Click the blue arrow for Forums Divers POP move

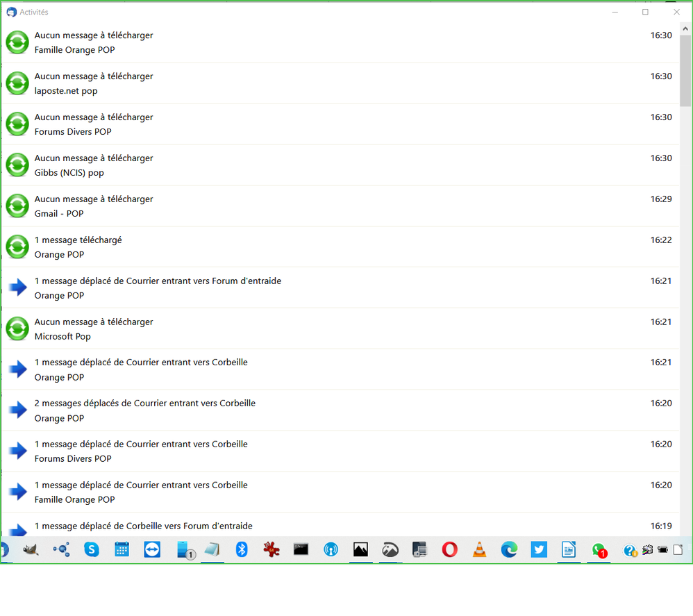point(18,451)
